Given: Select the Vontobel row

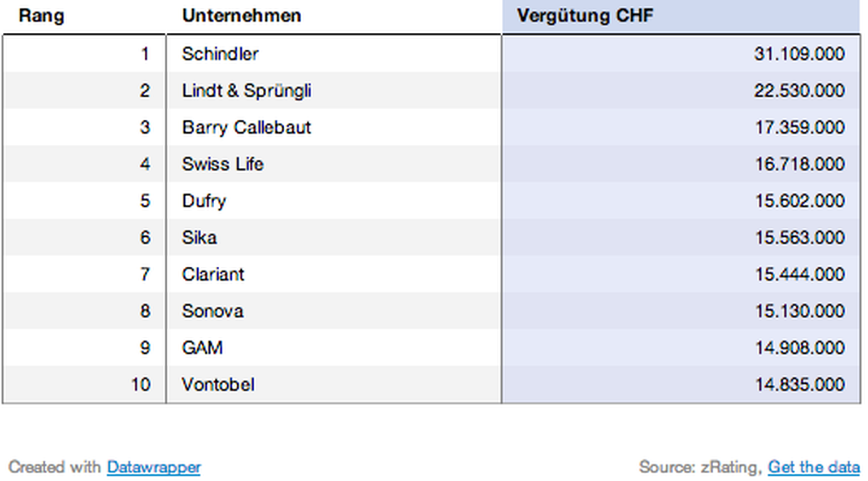Looking at the screenshot, I should 218,384.
